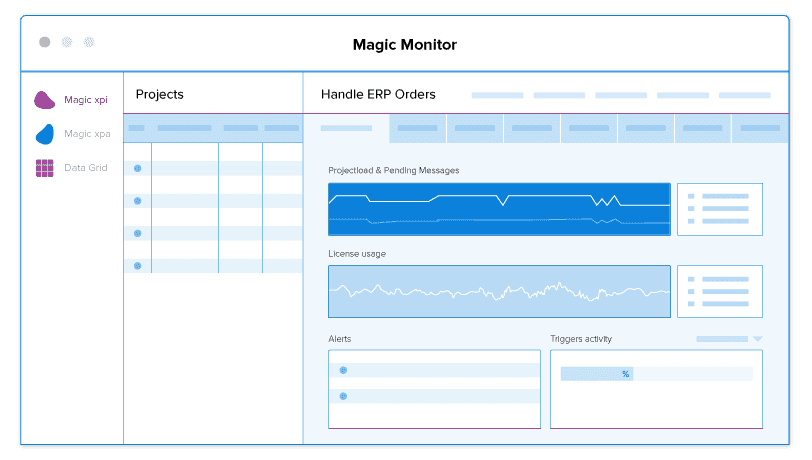The height and width of the screenshot is (460, 812).
Task: Click second project row status dot
Action: 137,201
